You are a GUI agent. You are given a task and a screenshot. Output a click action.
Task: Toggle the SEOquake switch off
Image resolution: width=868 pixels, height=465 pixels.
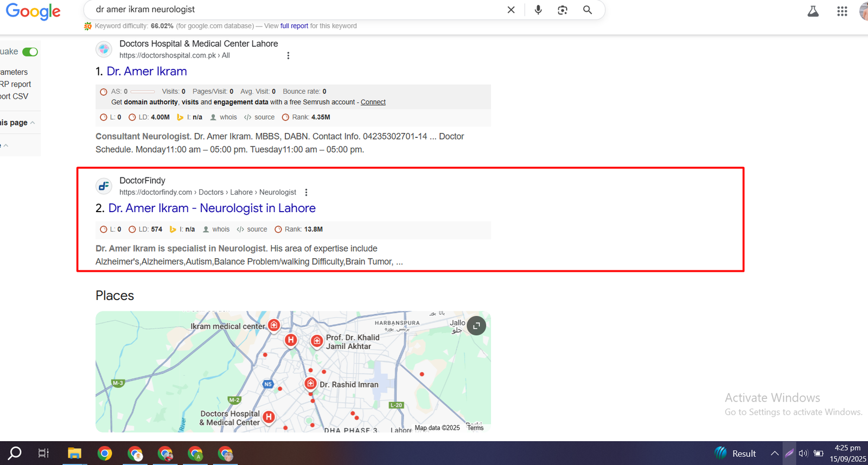point(30,52)
